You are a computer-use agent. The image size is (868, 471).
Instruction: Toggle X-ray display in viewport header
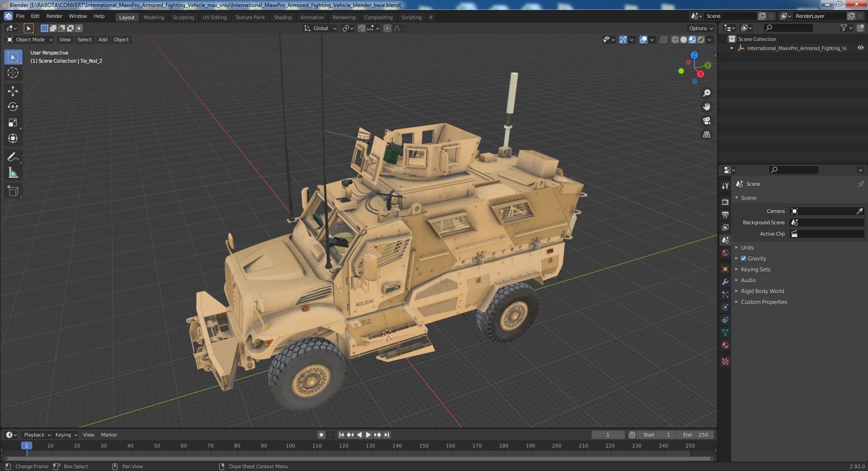(x=663, y=40)
